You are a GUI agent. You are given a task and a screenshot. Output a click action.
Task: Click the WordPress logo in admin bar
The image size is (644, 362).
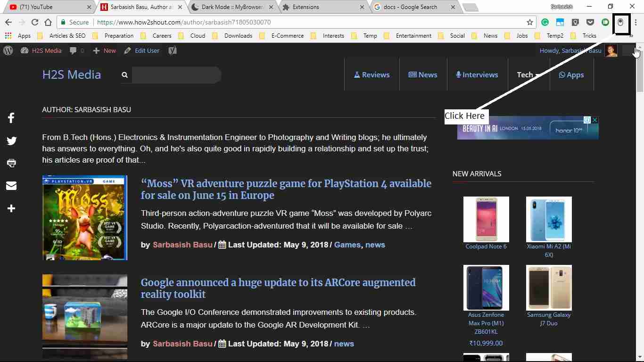click(8, 50)
